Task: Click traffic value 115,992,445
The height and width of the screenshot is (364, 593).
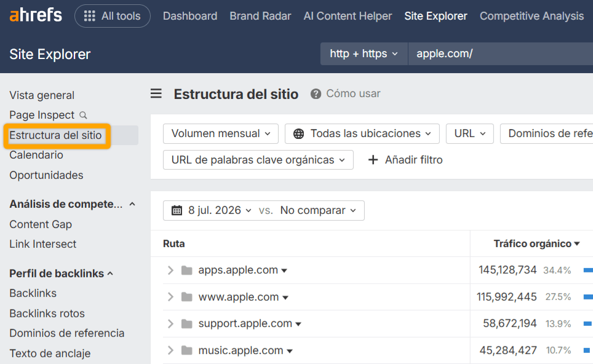Action: 507,297
